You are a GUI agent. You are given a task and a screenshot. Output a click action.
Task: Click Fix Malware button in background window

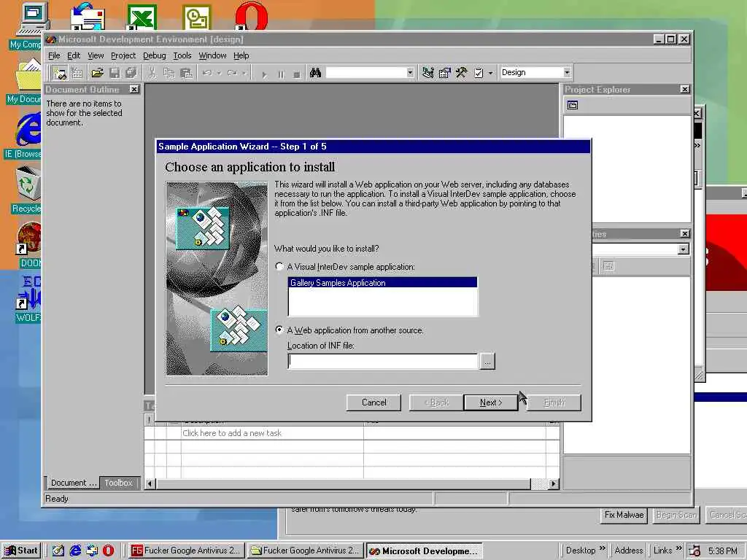coord(624,515)
